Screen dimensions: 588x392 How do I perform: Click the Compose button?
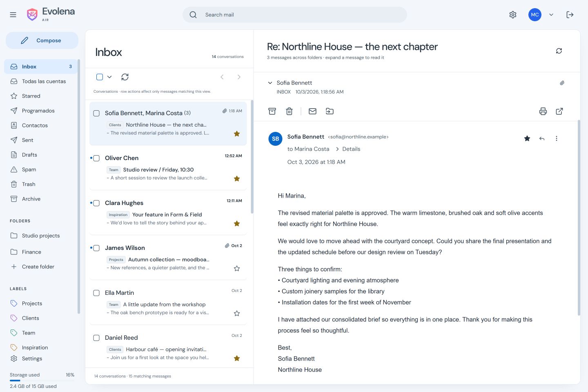point(42,40)
